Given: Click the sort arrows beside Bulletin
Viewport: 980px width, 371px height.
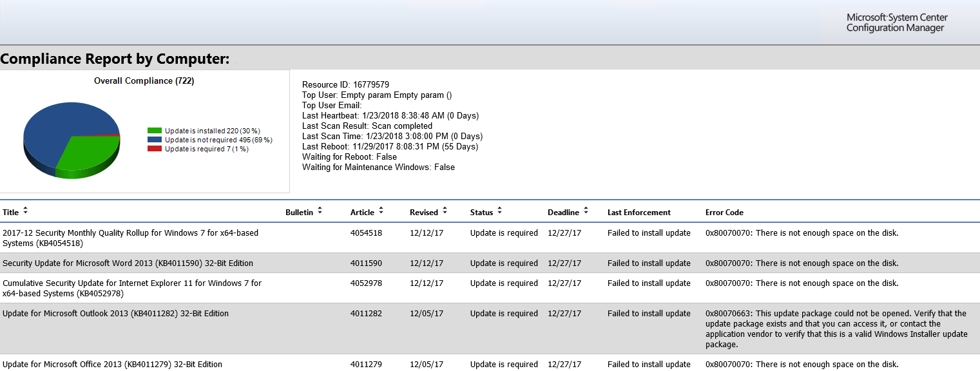Looking at the screenshot, I should (x=320, y=211).
